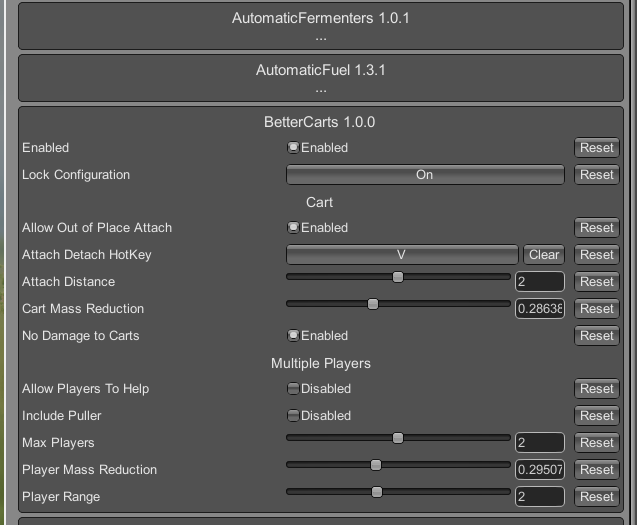Reset the Cart Mass Reduction value
This screenshot has height=525, width=637.
pos(596,308)
